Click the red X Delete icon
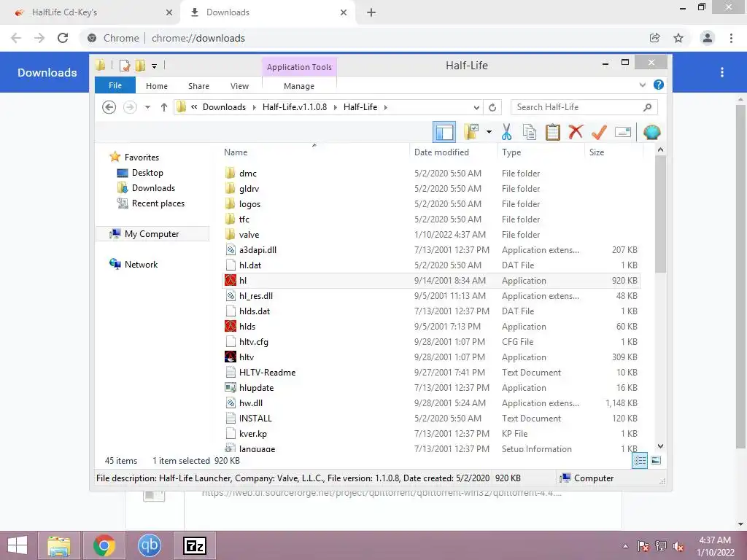The height and width of the screenshot is (560, 747). [x=576, y=131]
